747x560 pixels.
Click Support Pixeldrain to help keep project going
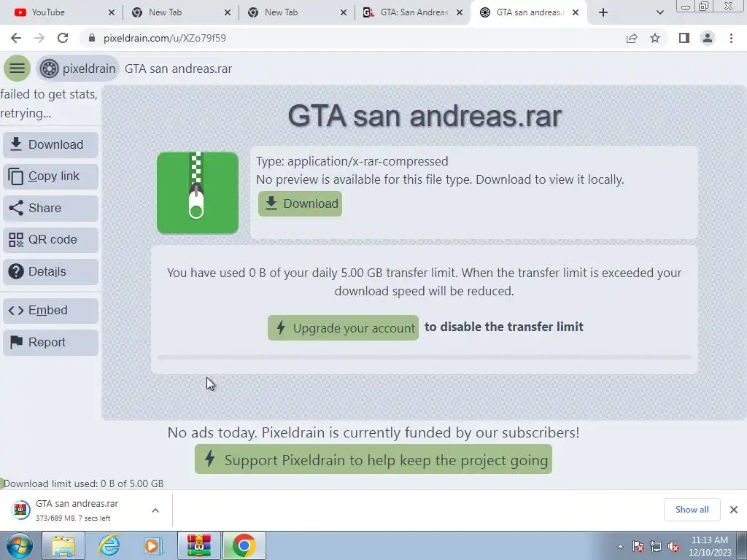[x=373, y=459]
